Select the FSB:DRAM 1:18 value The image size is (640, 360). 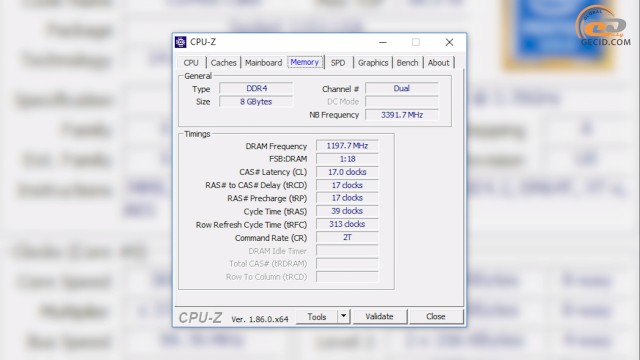[x=347, y=159]
